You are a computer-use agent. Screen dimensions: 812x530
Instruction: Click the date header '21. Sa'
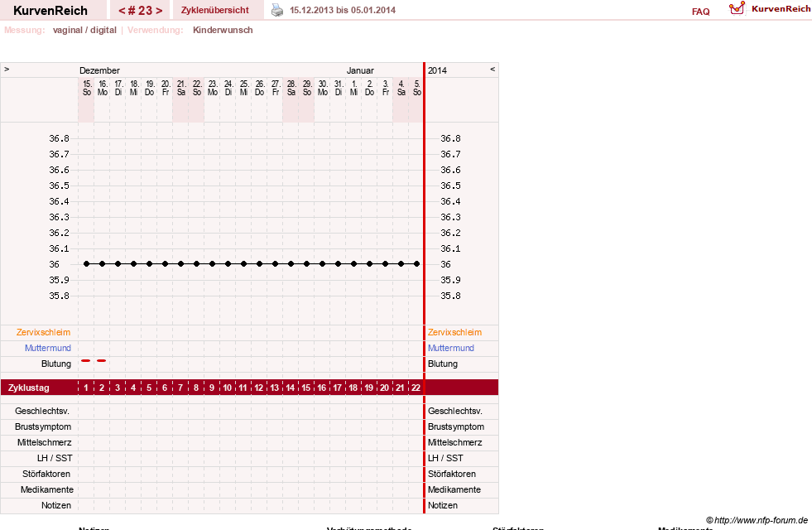pos(181,88)
